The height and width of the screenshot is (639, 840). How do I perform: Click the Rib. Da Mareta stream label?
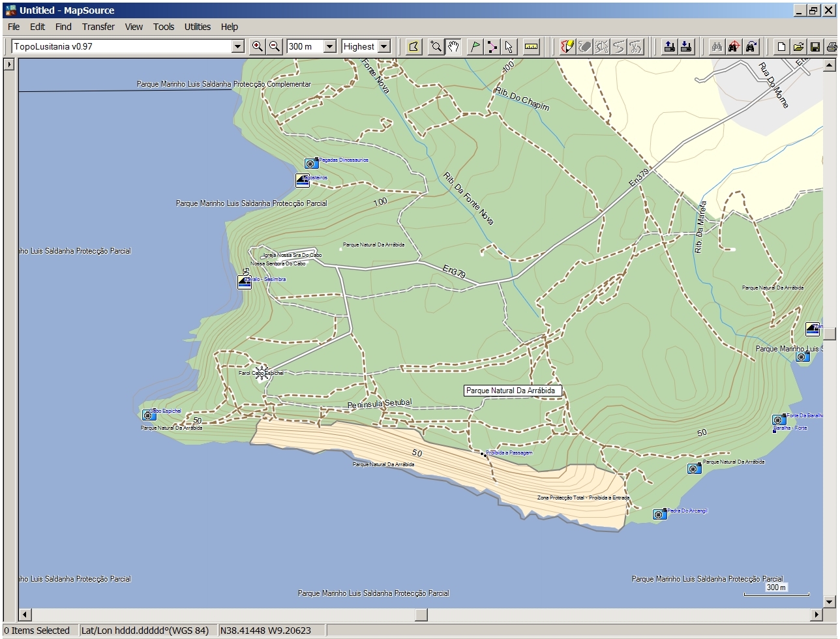click(700, 228)
